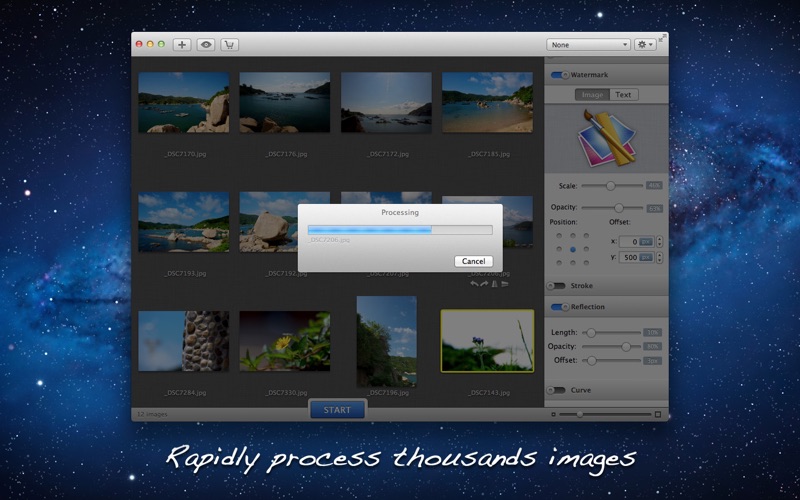Select the _DSC7284.jpg thumbnail
This screenshot has width=800, height=500.
(184, 341)
